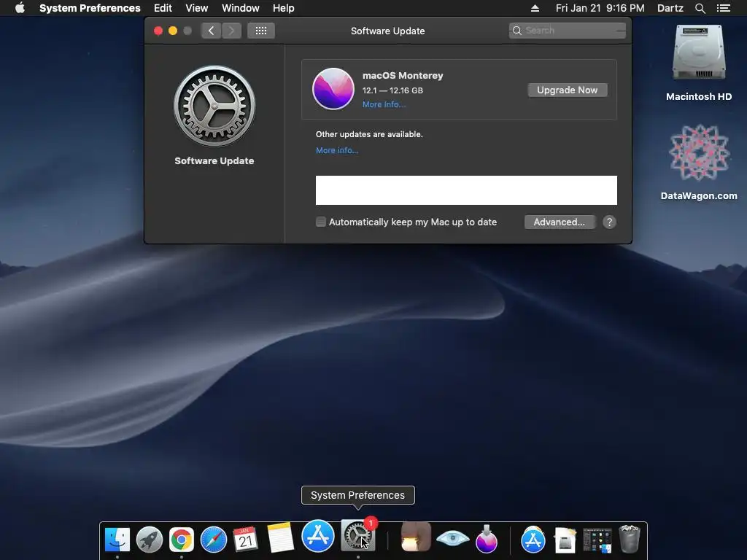
Task: Click "Other updates are available." text
Action: [369, 134]
